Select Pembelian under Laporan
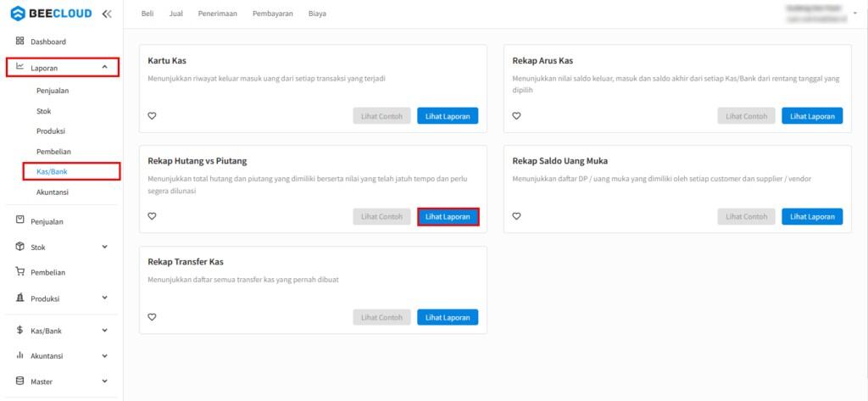This screenshot has width=868, height=401. [53, 152]
